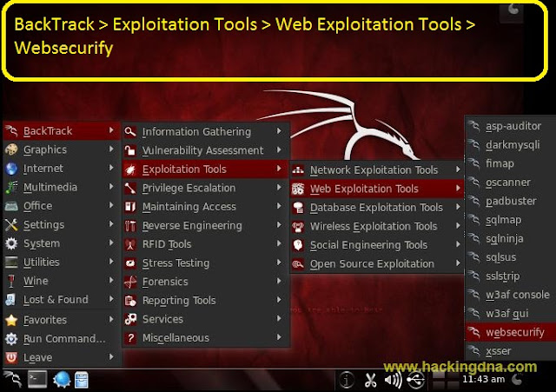The image size is (556, 392).
Task: Click the Services gears icon
Action: pyautogui.click(x=130, y=319)
